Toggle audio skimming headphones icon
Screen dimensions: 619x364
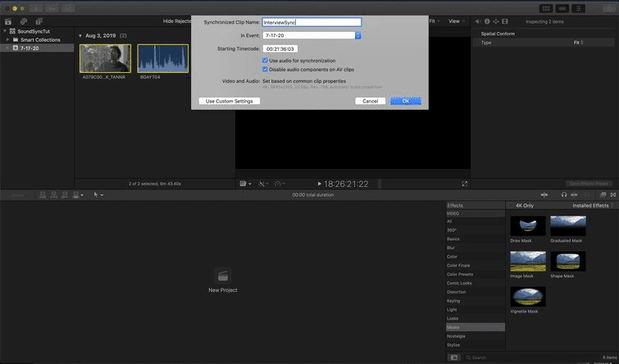[564, 194]
